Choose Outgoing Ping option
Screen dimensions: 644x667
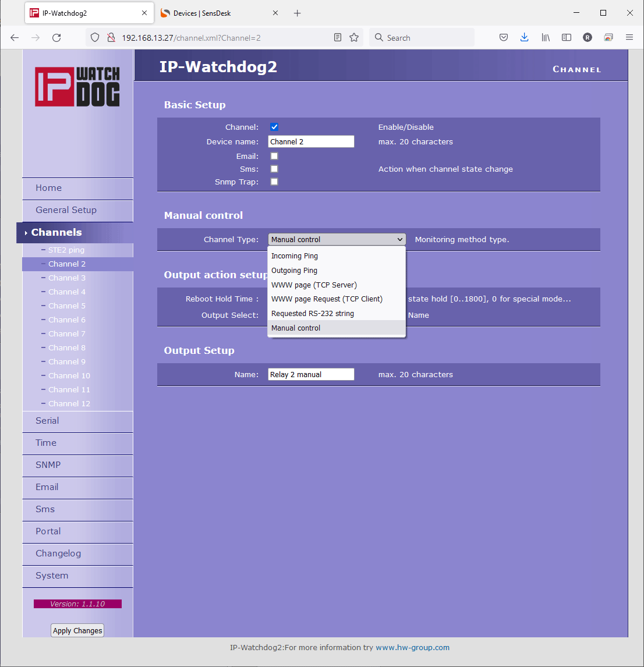(x=336, y=271)
